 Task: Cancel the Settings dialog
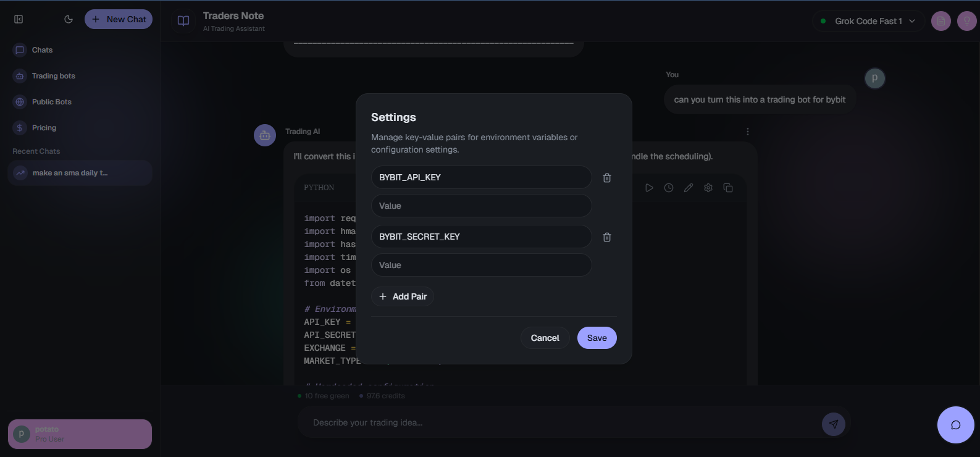pyautogui.click(x=545, y=338)
